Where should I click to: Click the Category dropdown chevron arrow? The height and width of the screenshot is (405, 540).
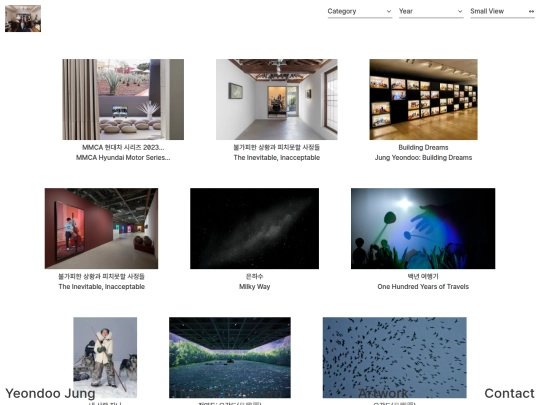(x=389, y=11)
